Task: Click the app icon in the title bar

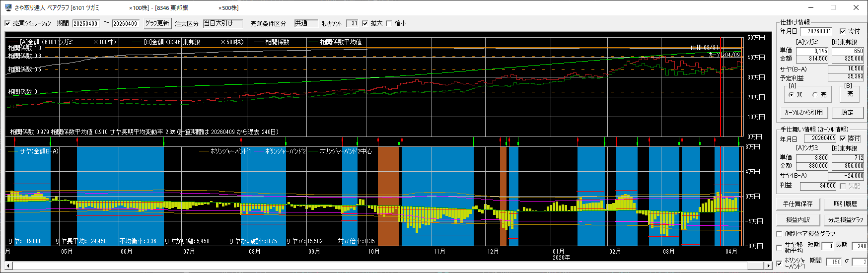Action: [8, 7]
